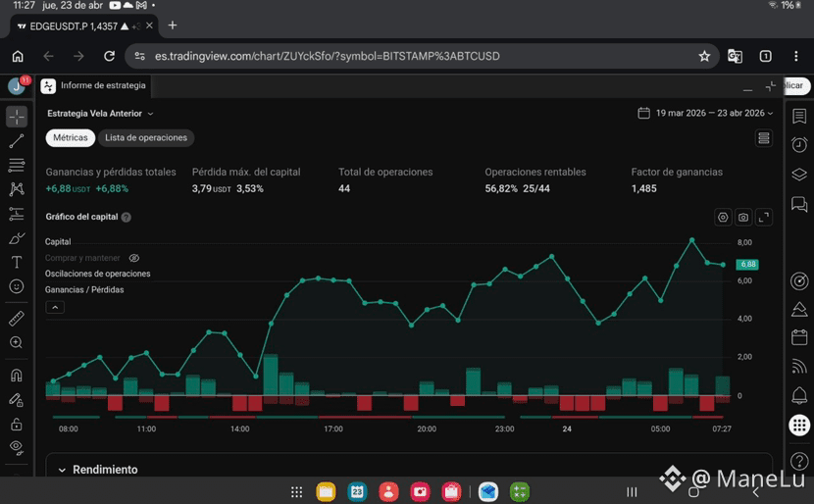Open the alerts clock icon
The image size is (814, 504).
(799, 144)
